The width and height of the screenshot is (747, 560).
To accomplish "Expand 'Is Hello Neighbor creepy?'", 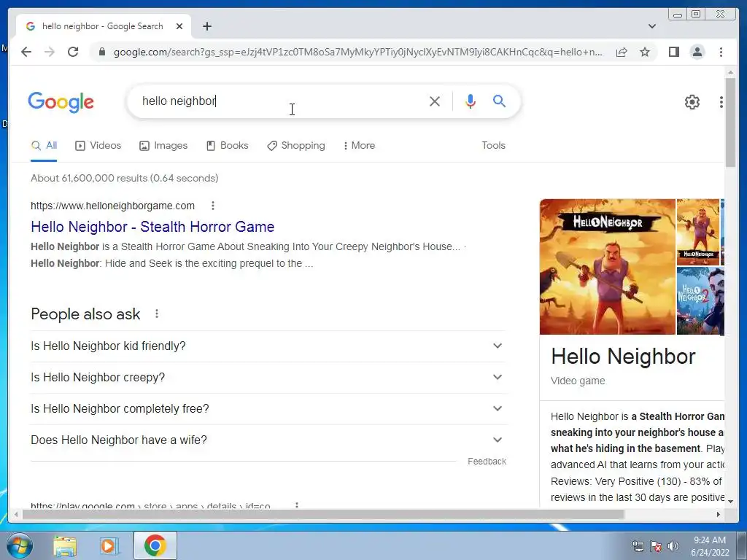I will (267, 378).
